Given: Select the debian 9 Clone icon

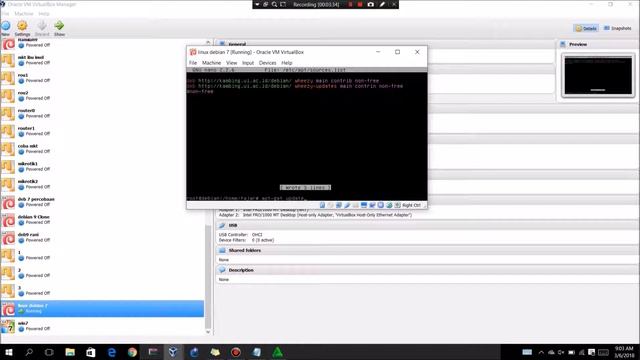Looking at the screenshot, I should point(8,220).
